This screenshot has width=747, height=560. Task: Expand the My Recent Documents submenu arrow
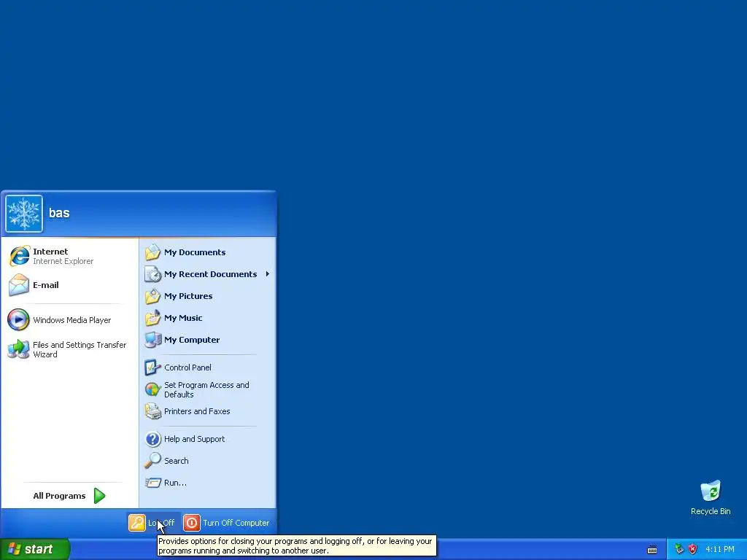[x=267, y=274]
